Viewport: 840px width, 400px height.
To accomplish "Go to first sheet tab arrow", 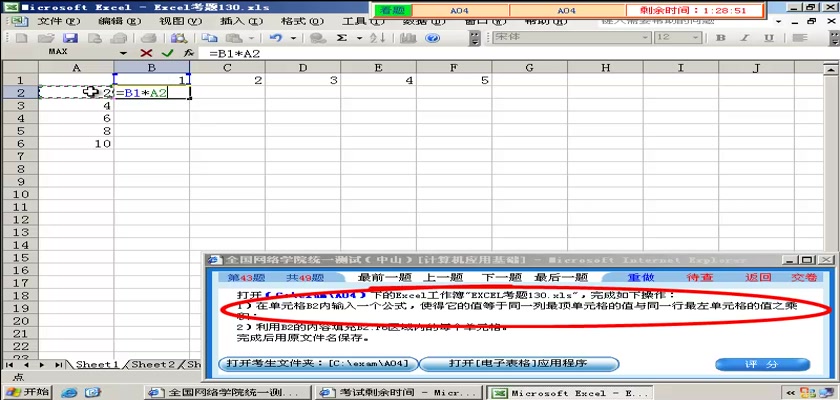I will [9, 364].
